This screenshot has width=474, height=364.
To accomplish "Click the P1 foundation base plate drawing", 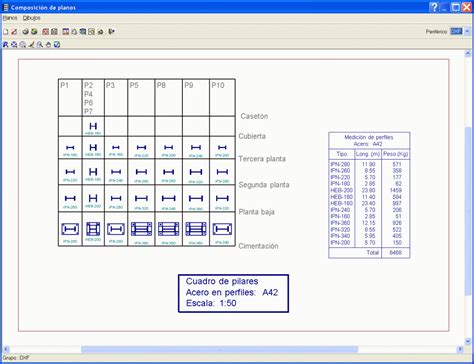I will (x=70, y=229).
